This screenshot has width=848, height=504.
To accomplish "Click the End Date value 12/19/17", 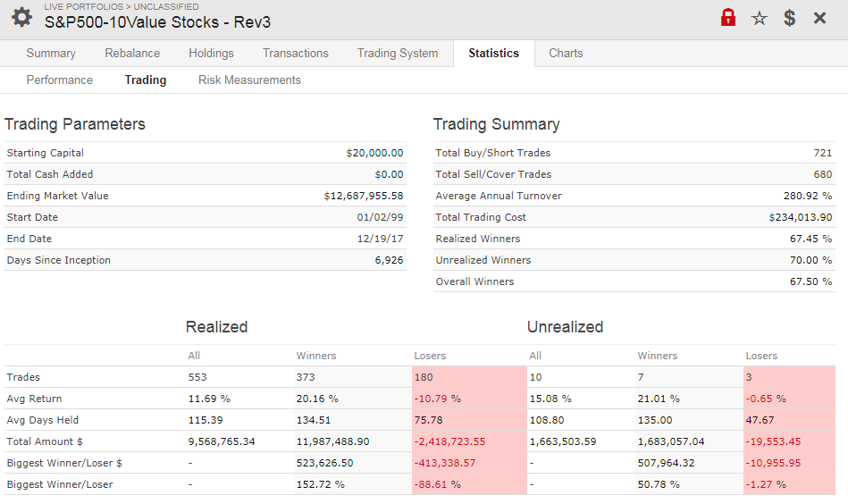I will pyautogui.click(x=380, y=239).
